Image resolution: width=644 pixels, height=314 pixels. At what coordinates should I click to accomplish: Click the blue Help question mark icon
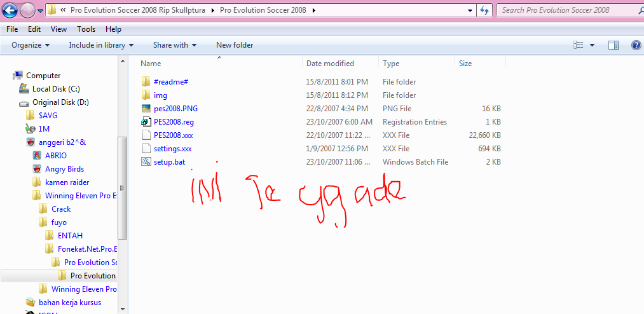coord(636,45)
